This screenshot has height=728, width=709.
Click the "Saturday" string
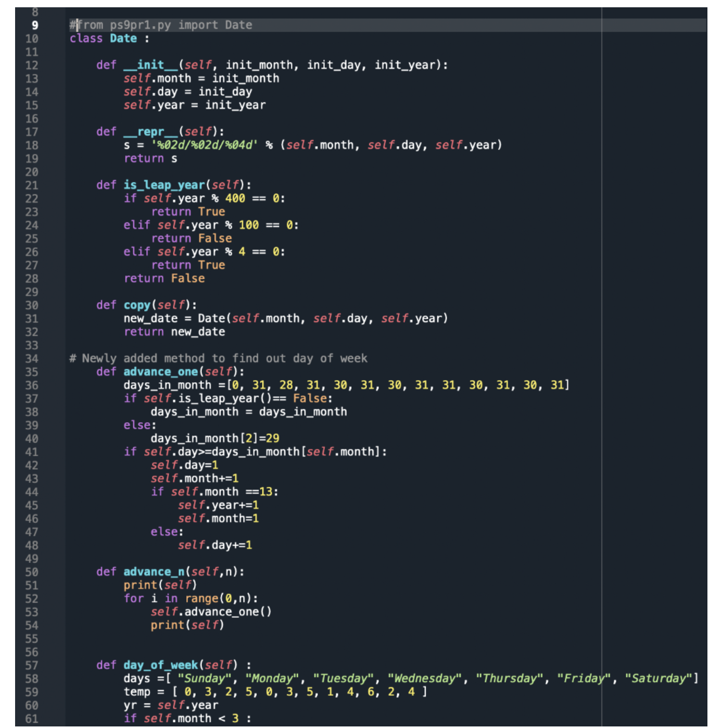pos(659,679)
